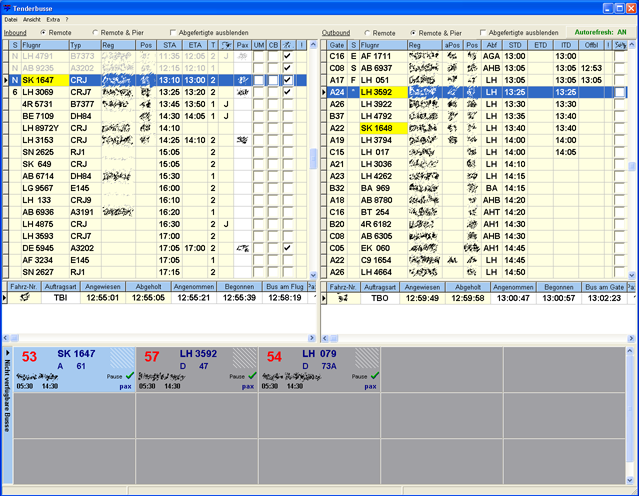639x496 pixels.
Task: Click the pax label on bus 57 tile
Action: (x=248, y=386)
